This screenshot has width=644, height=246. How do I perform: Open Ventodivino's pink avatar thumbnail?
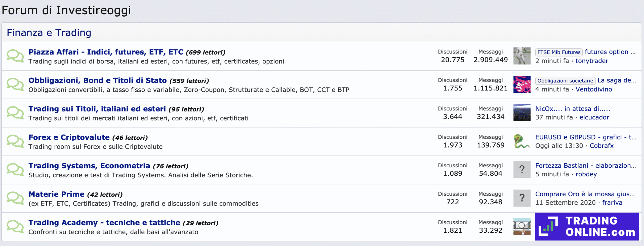point(522,84)
